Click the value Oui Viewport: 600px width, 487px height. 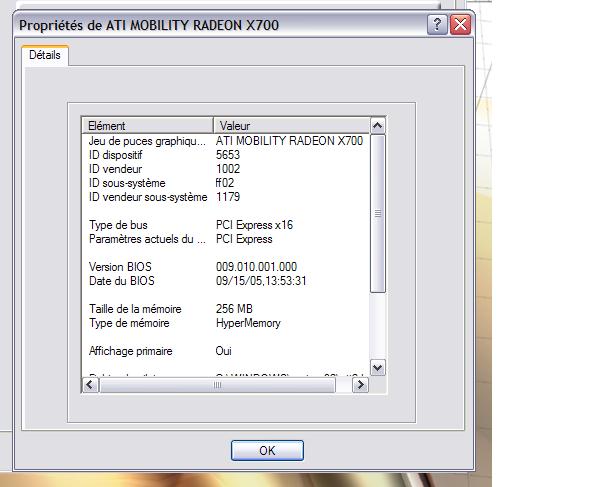coord(223,351)
